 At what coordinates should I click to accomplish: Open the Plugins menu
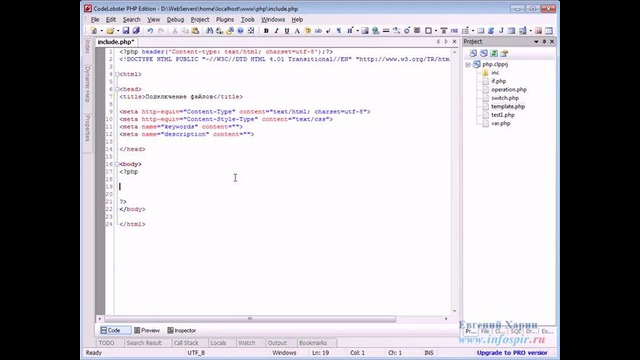coord(225,20)
